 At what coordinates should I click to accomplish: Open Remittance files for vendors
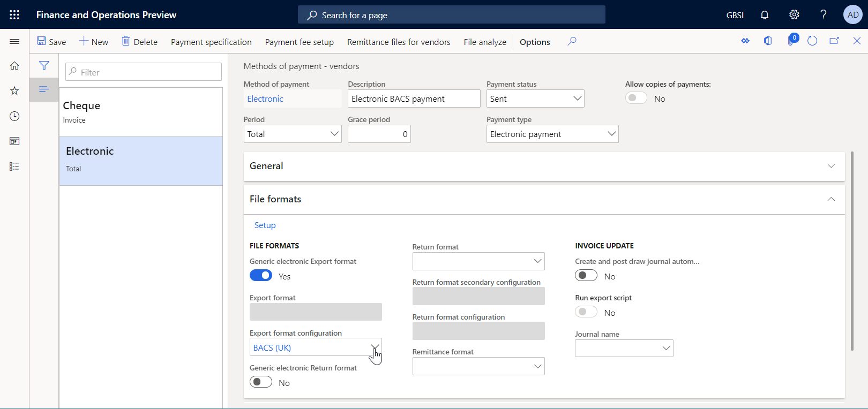399,42
